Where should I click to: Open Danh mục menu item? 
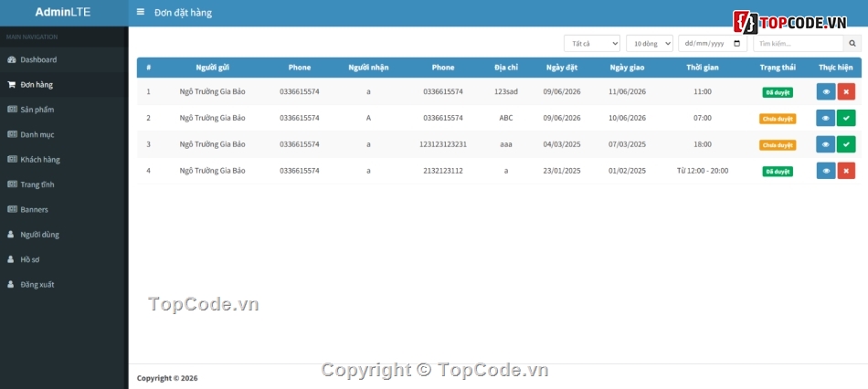pos(64,134)
